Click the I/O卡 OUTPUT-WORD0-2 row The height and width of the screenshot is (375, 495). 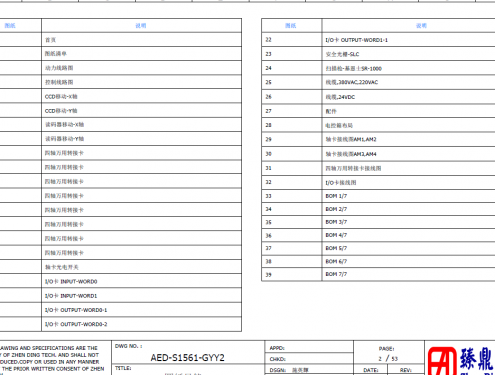(x=121, y=324)
